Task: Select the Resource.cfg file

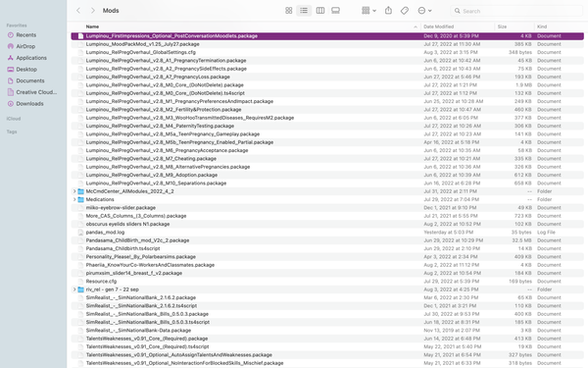Action: coord(327,282)
